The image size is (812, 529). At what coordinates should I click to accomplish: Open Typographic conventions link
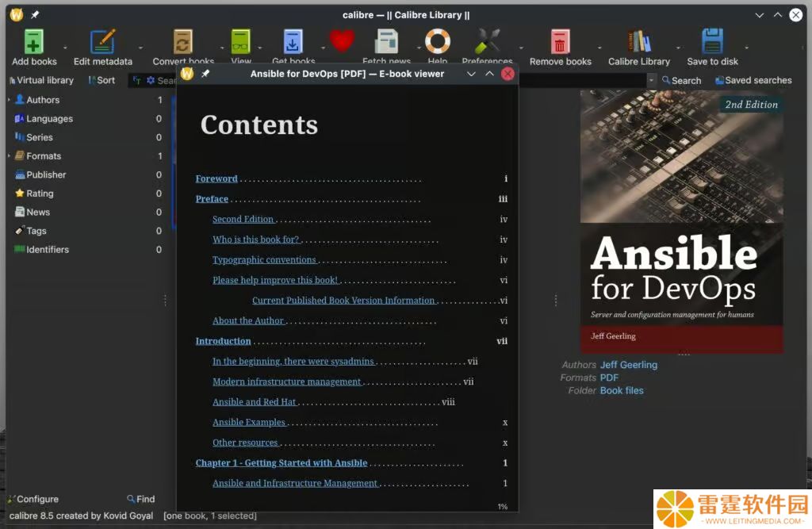264,259
